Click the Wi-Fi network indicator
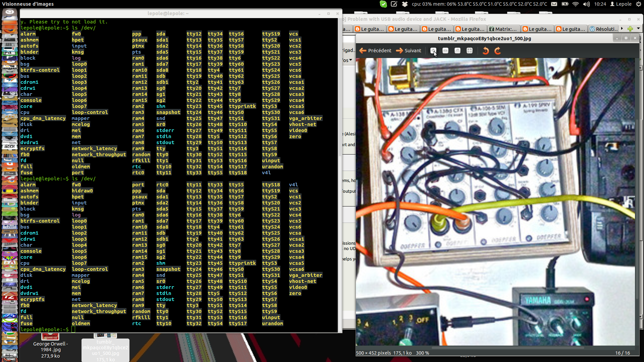The image size is (644, 362). point(576,4)
